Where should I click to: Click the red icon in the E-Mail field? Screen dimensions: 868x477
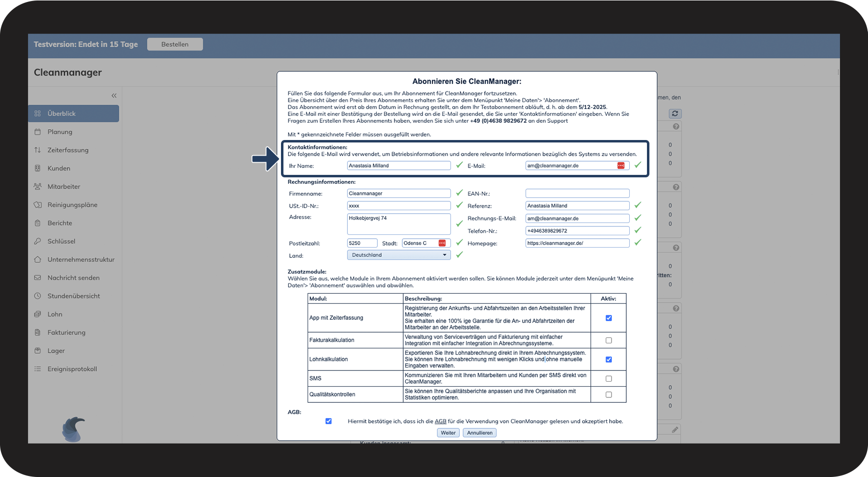tap(621, 166)
